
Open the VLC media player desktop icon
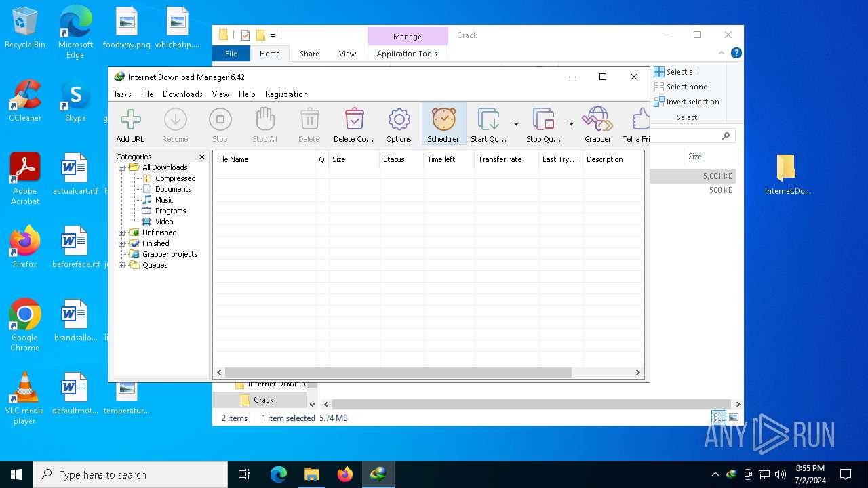25,399
